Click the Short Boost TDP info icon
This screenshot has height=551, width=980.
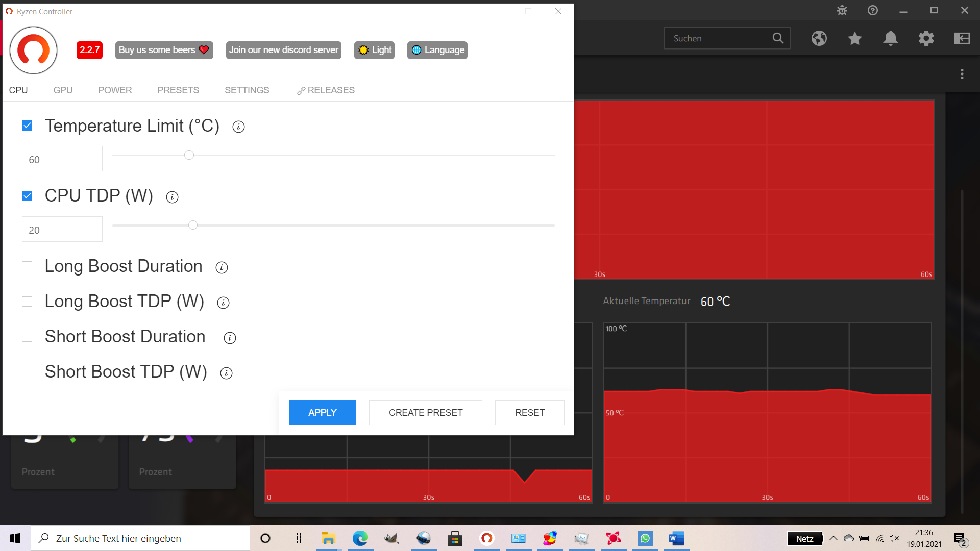point(226,373)
